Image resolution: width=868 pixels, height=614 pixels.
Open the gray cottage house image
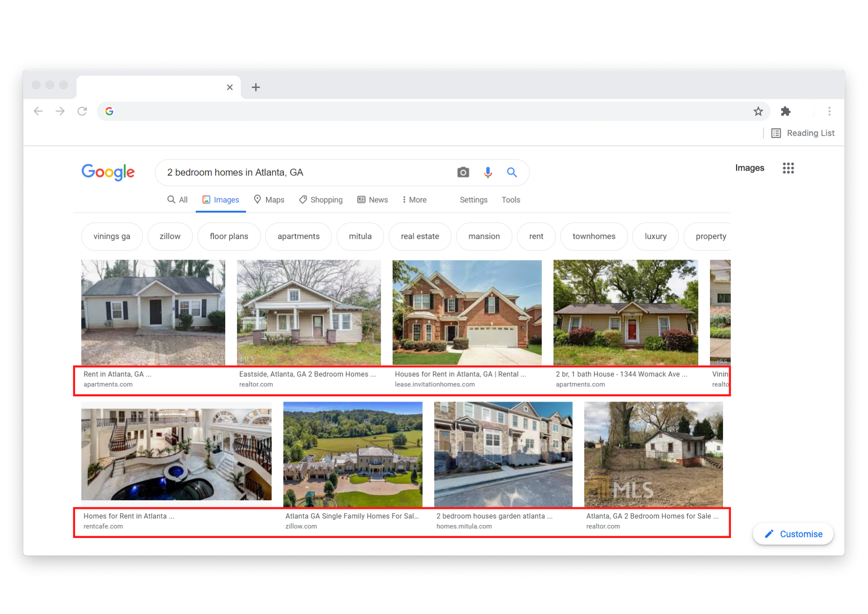pos(153,312)
